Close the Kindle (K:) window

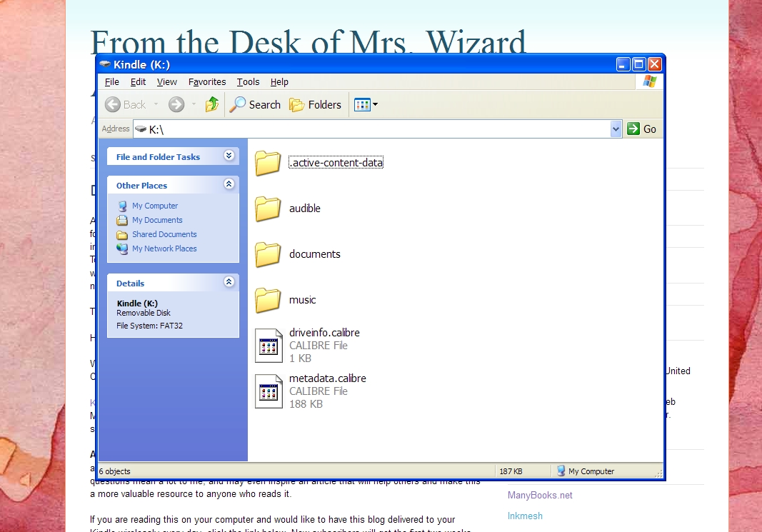coord(655,64)
